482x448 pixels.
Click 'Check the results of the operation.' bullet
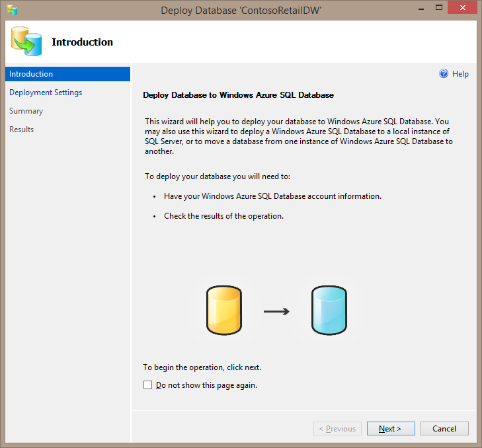coord(223,216)
